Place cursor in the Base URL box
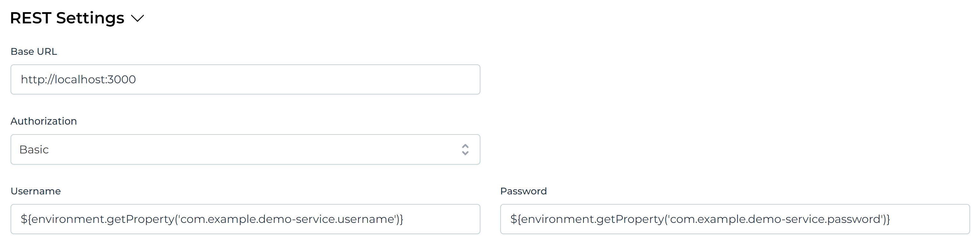This screenshot has height=245, width=980. pos(245,79)
